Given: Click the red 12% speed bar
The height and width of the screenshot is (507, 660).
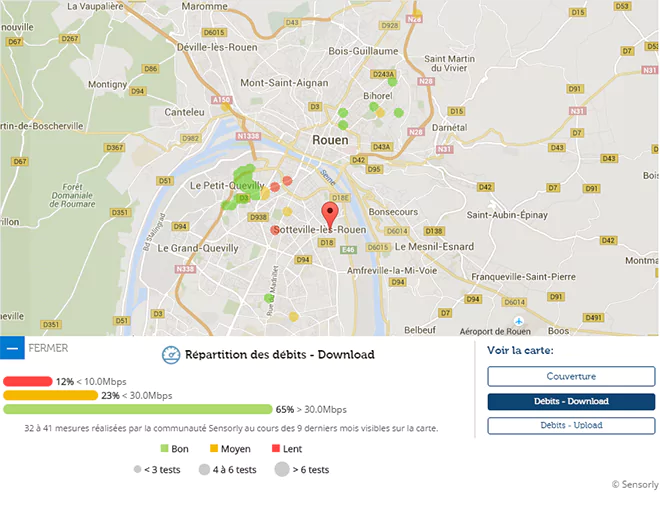Looking at the screenshot, I should (x=28, y=382).
